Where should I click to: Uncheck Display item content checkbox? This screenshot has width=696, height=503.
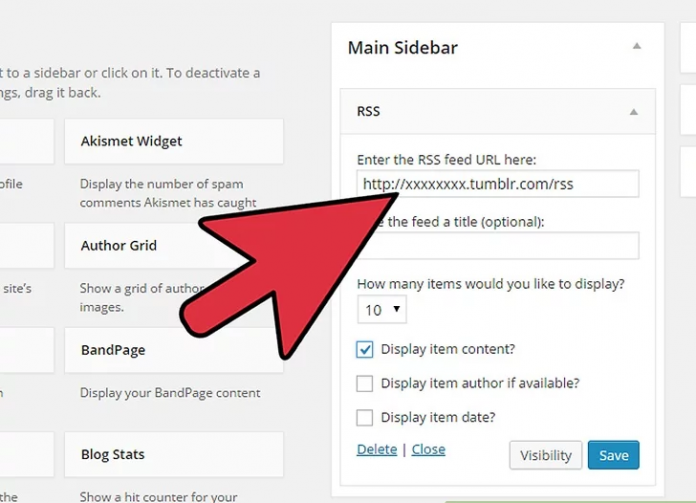pos(365,350)
